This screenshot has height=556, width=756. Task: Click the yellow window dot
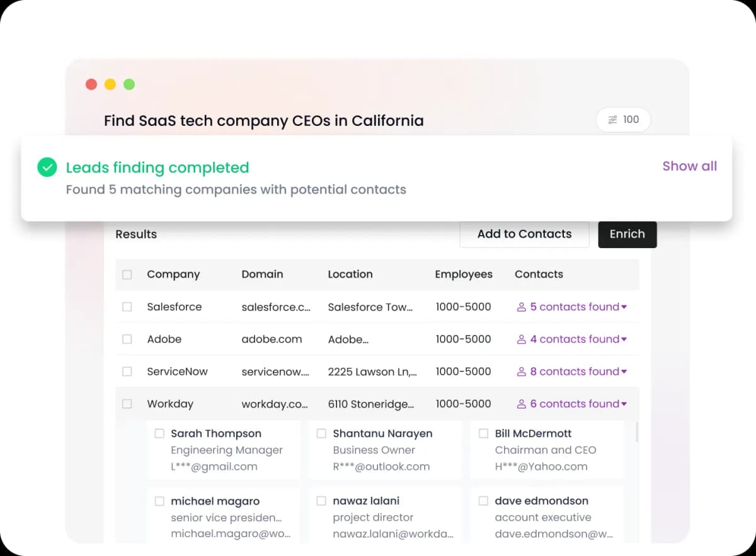click(x=110, y=84)
